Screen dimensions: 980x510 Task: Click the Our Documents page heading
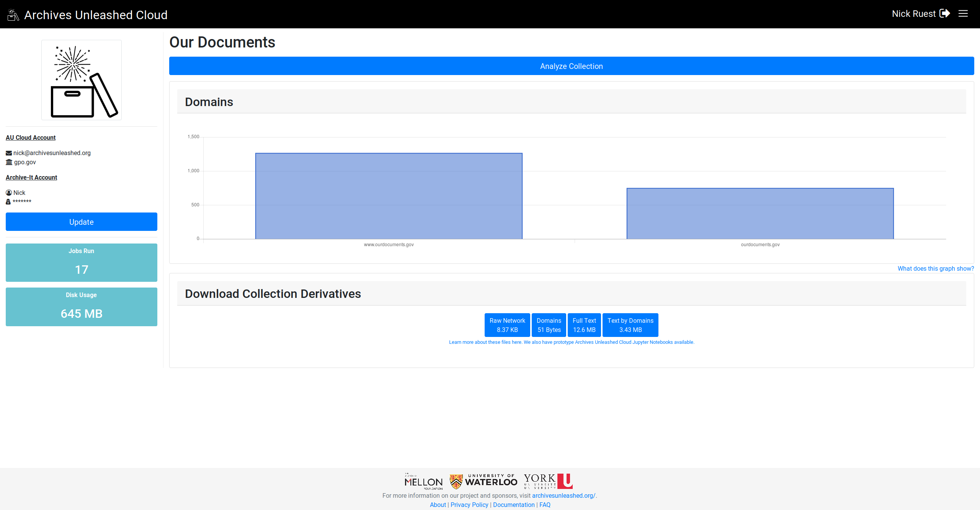tap(222, 42)
